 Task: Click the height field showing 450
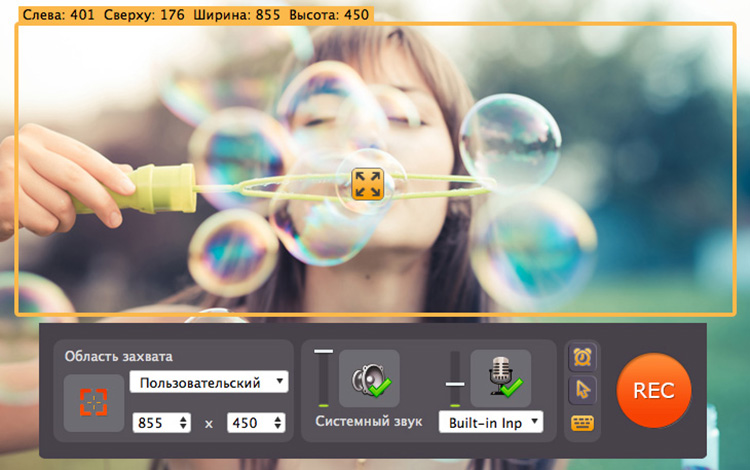coord(249,423)
